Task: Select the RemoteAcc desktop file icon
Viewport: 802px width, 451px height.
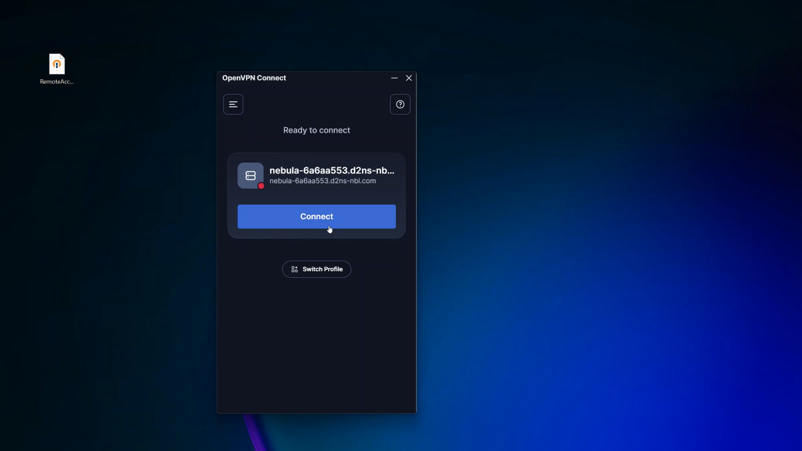Action: (57, 69)
